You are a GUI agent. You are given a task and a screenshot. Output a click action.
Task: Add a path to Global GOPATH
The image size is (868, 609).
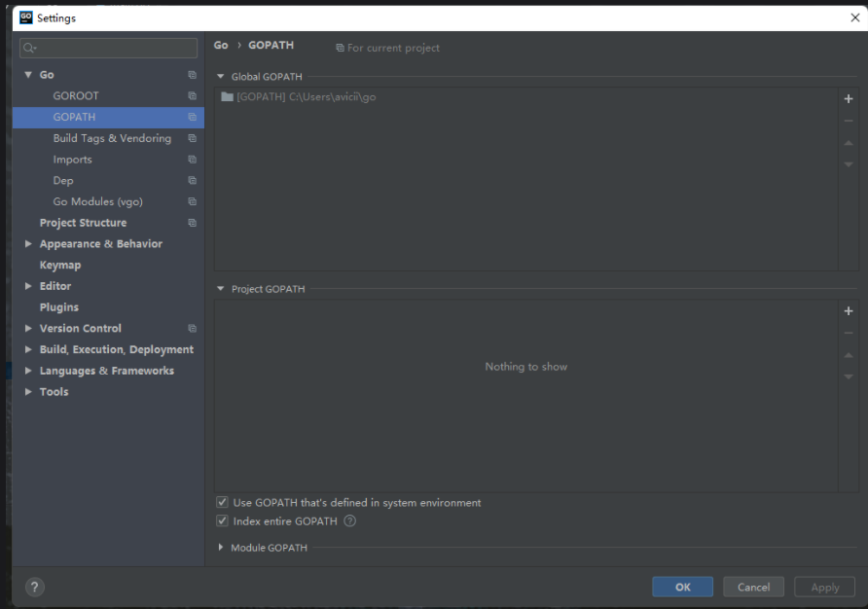[849, 99]
